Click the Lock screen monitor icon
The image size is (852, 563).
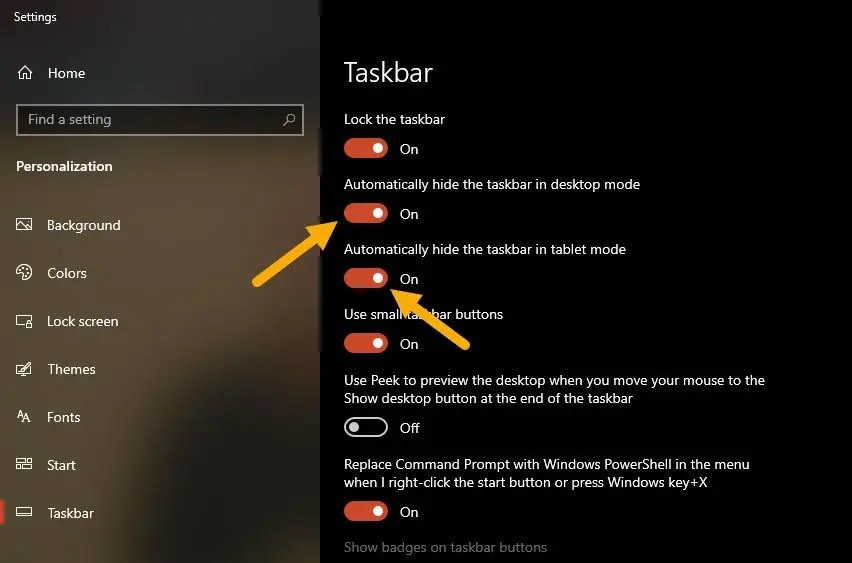(x=24, y=321)
